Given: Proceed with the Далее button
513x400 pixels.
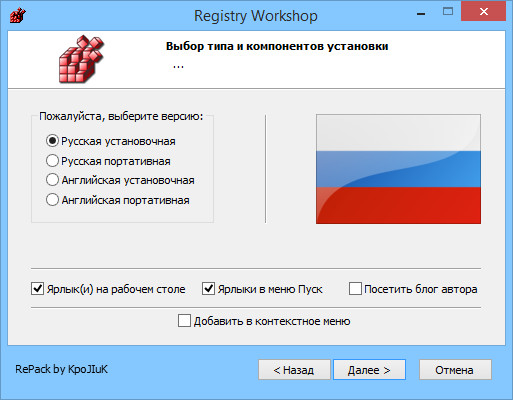Looking at the screenshot, I should (369, 370).
